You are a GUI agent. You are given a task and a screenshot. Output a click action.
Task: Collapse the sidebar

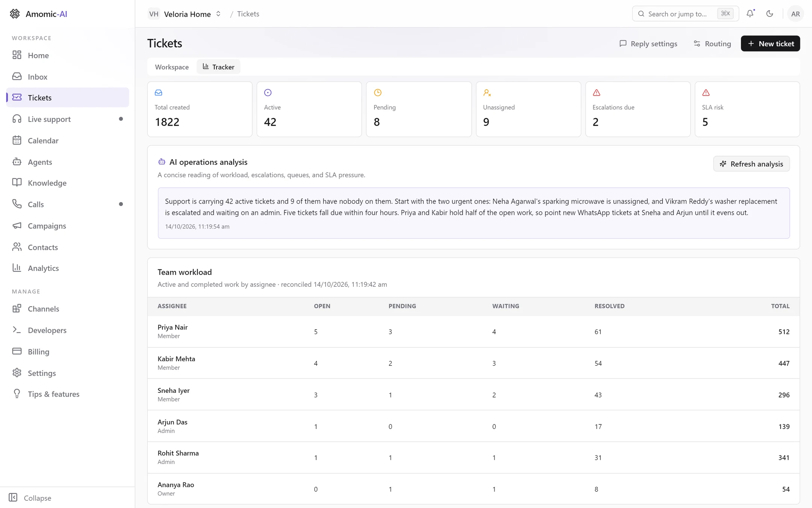coord(30,497)
